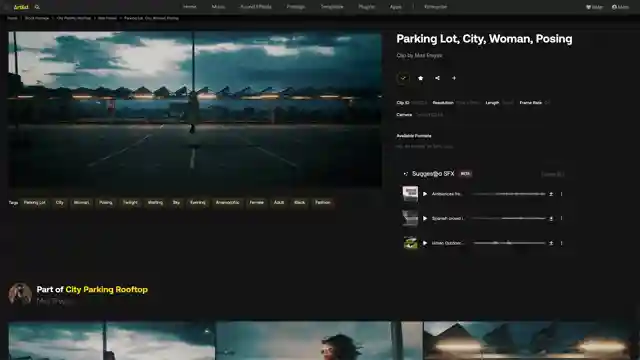Download the Urban Outdoor sound effect
This screenshot has height=360, width=640.
point(551,243)
